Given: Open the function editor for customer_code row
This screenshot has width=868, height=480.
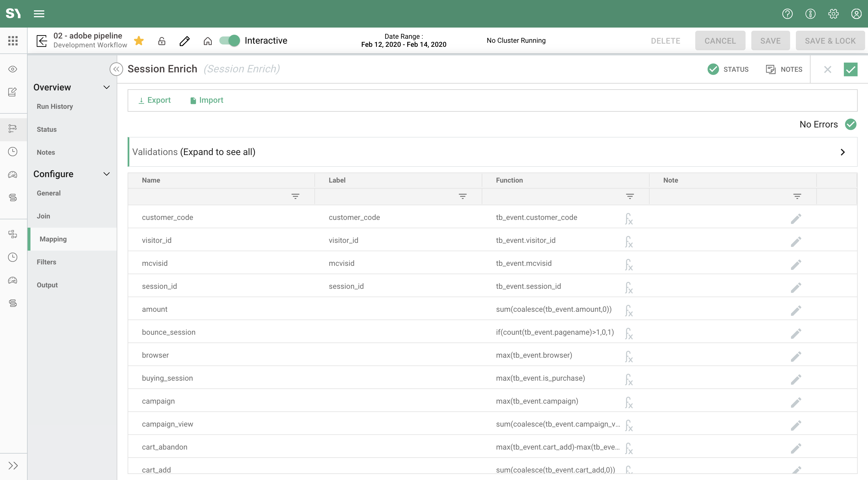Looking at the screenshot, I should pos(629,219).
